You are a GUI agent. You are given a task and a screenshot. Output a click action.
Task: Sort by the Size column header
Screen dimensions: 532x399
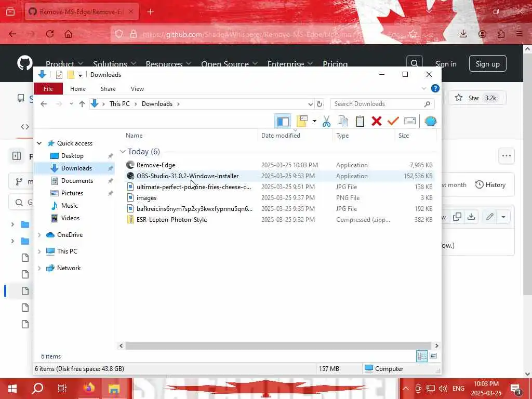click(403, 136)
